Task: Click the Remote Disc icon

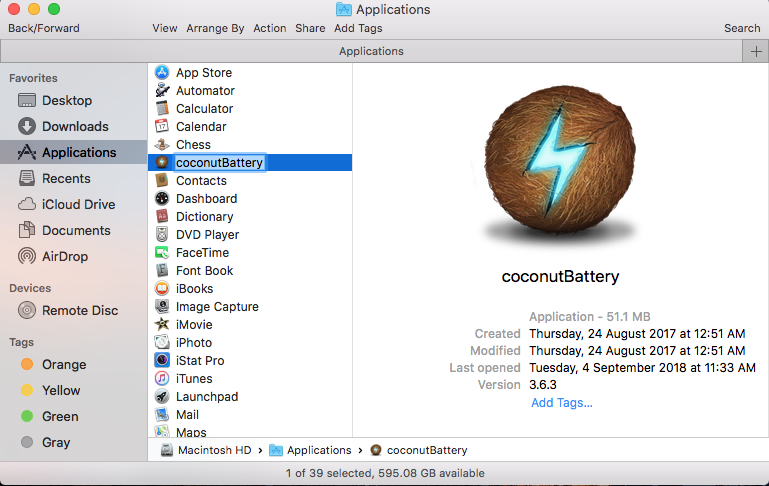Action: [27, 311]
